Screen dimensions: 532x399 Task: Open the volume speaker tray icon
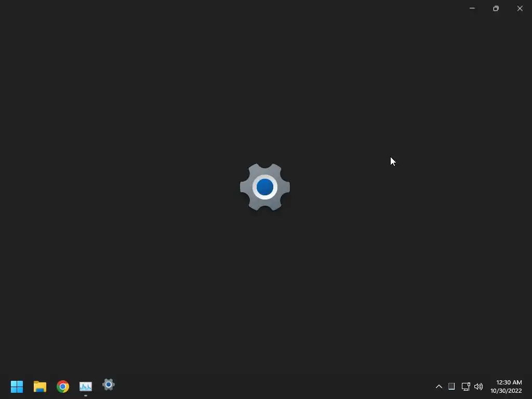478,387
